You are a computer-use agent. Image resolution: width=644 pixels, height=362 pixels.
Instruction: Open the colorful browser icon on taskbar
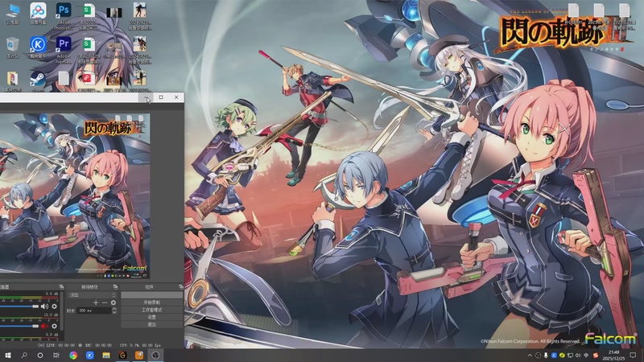point(73,355)
